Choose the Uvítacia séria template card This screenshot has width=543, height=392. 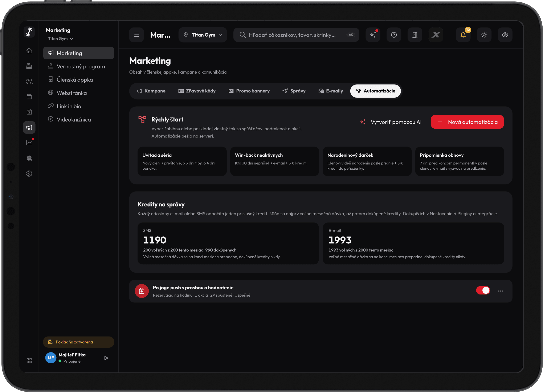[182, 161]
